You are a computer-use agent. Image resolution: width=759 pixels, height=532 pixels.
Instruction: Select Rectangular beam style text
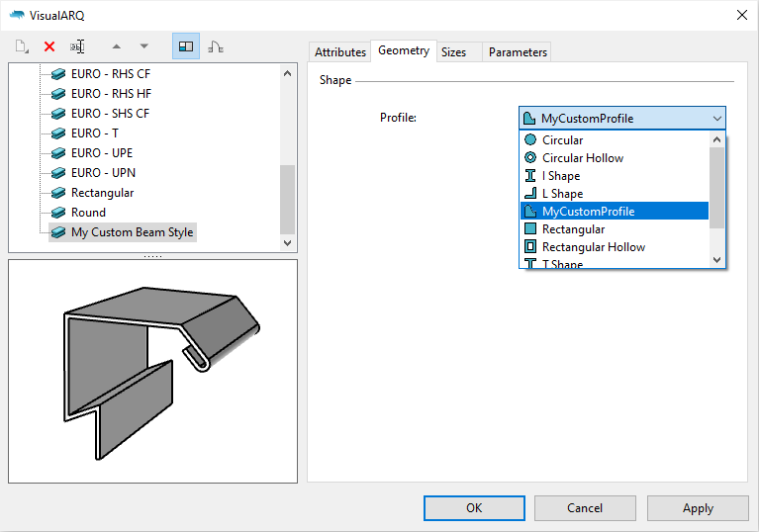click(x=102, y=193)
